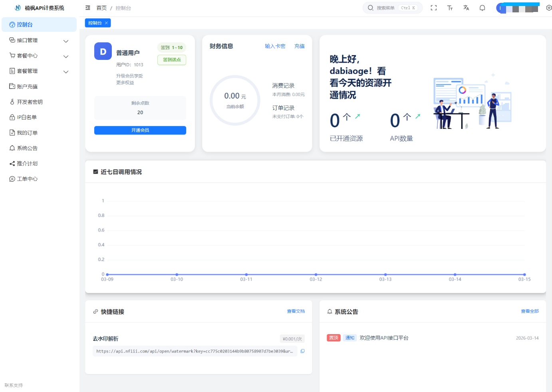Open 系统公告 via its sidebar bell icon
This screenshot has height=392, width=552.
[12, 148]
